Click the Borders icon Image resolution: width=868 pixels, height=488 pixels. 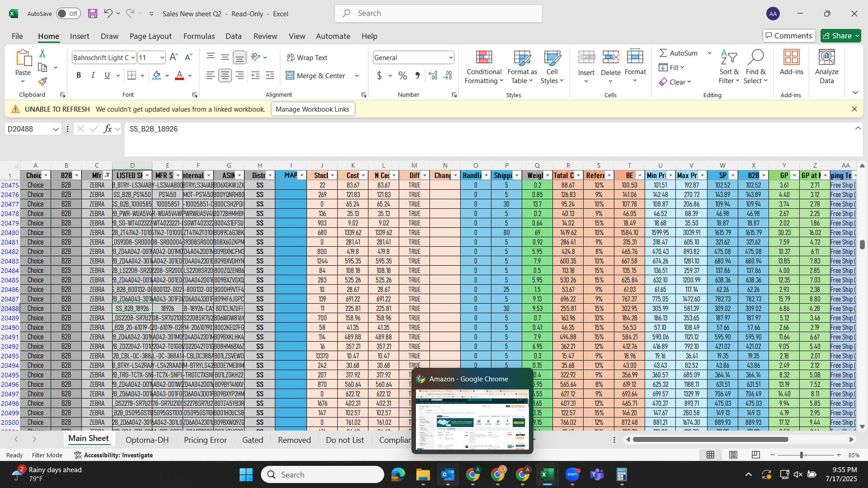(x=132, y=75)
